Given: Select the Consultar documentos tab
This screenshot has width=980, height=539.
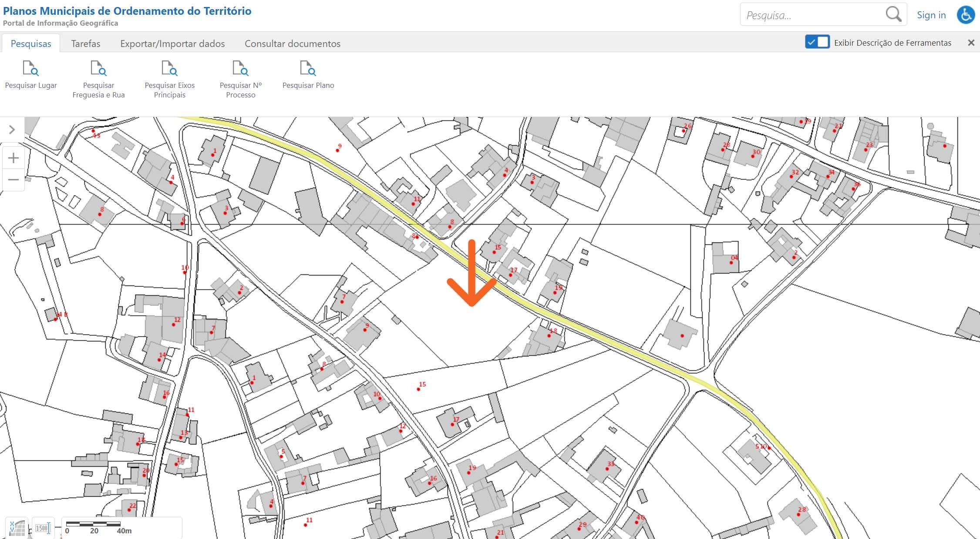Looking at the screenshot, I should point(293,44).
